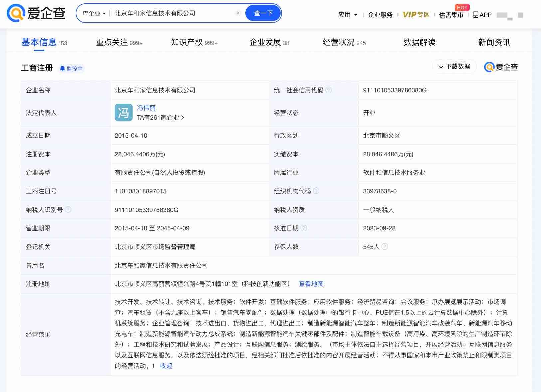
Task: Expand TA有261家企业 list
Action: [x=161, y=118]
